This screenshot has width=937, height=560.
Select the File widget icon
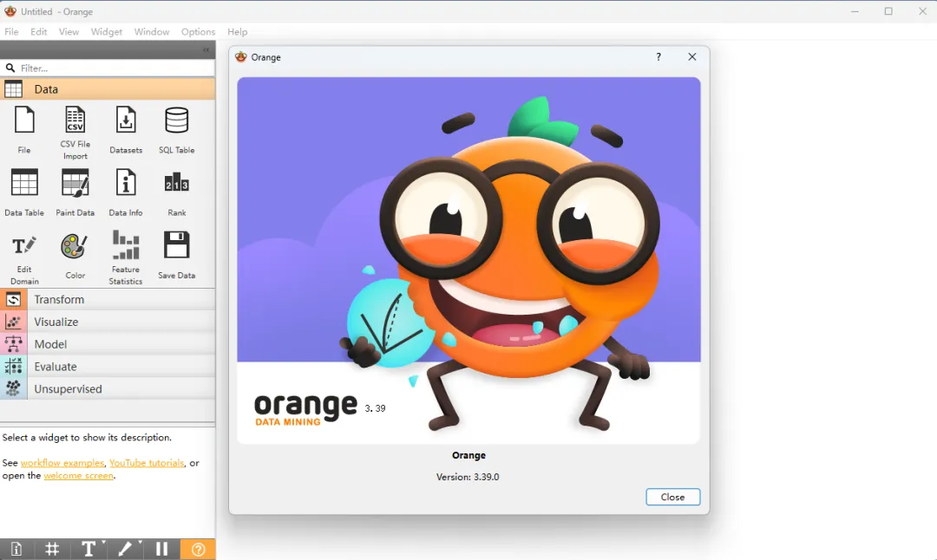point(24,120)
